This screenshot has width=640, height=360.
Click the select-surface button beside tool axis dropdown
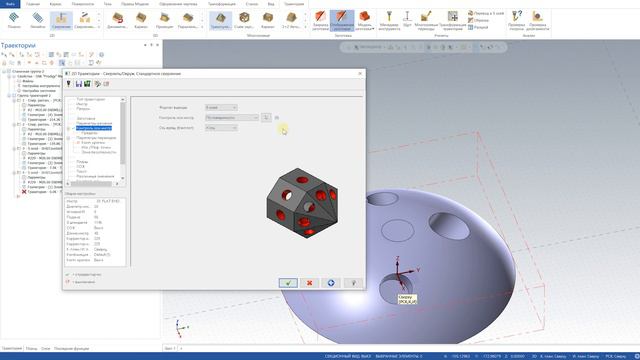click(x=266, y=118)
